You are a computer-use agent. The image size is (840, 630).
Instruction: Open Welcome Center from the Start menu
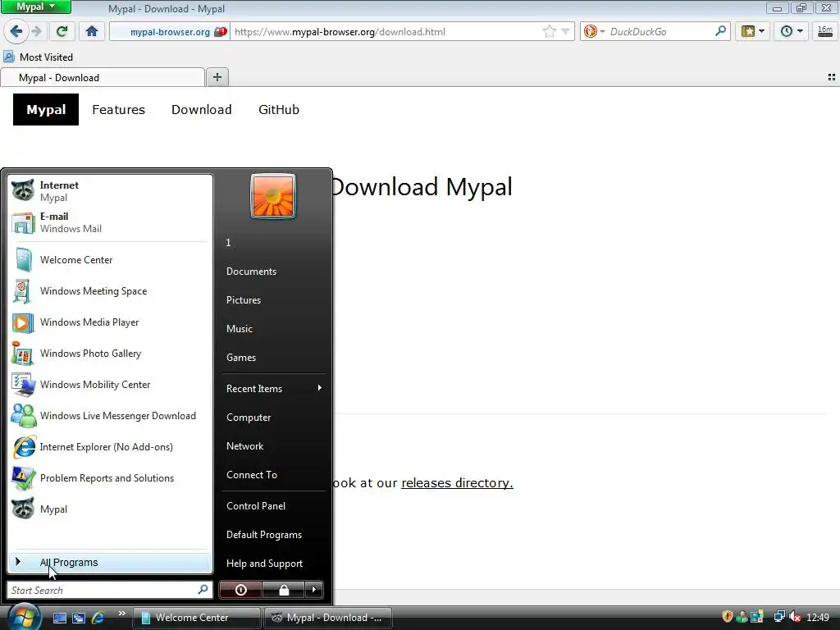110,260
